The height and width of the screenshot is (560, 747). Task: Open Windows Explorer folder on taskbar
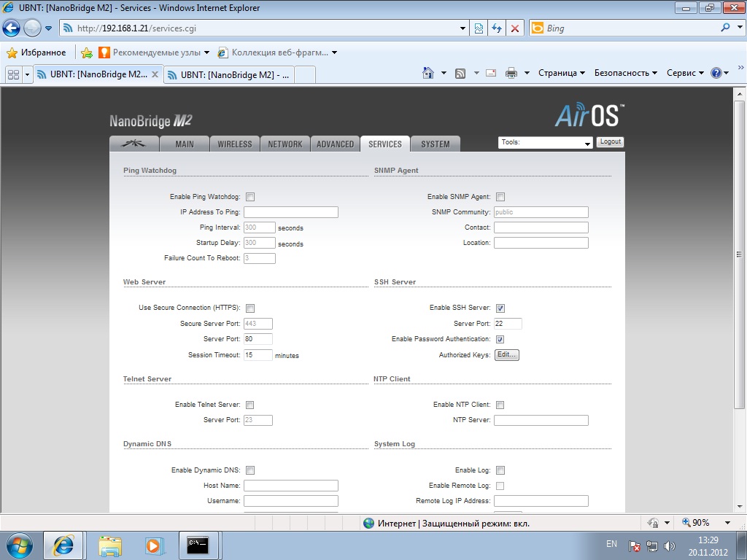click(110, 545)
